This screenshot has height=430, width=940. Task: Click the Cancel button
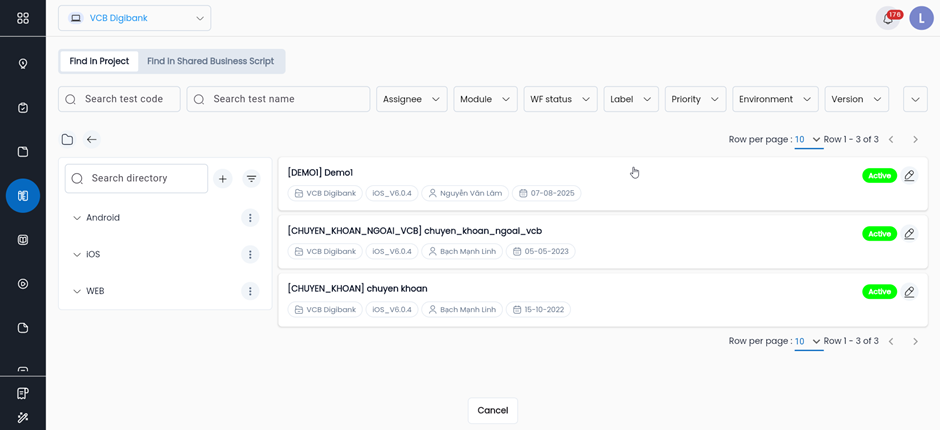[x=492, y=410]
